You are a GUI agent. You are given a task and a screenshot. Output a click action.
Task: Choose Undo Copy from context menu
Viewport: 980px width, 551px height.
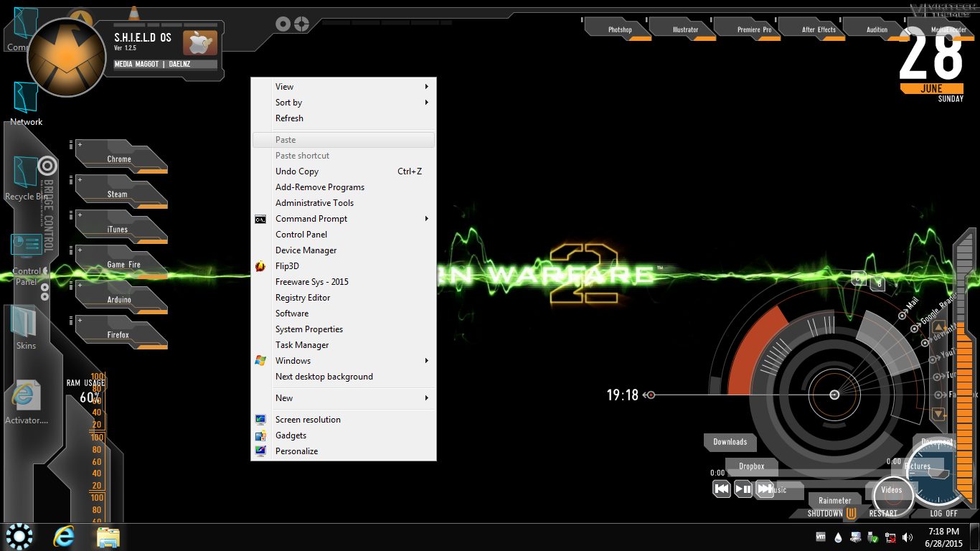click(344, 171)
